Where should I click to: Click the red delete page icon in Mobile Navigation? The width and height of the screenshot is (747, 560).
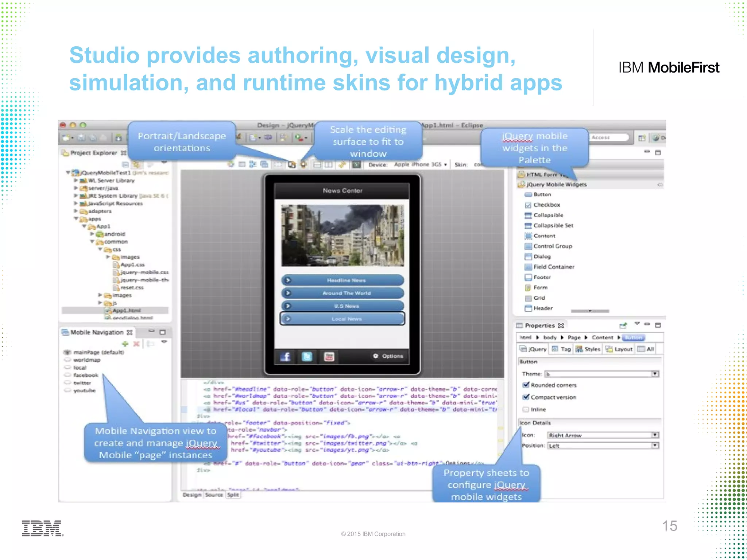tap(136, 343)
